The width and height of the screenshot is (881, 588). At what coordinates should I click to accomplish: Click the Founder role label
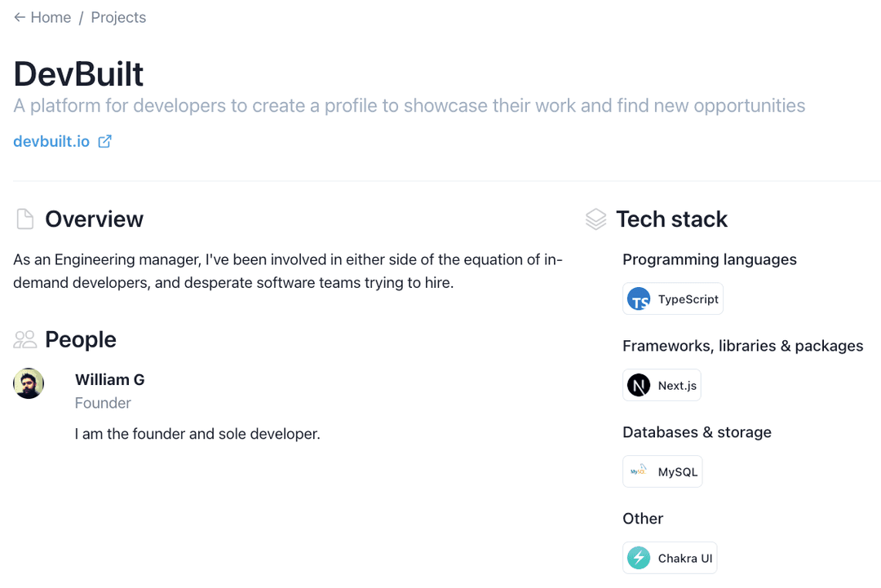(103, 403)
